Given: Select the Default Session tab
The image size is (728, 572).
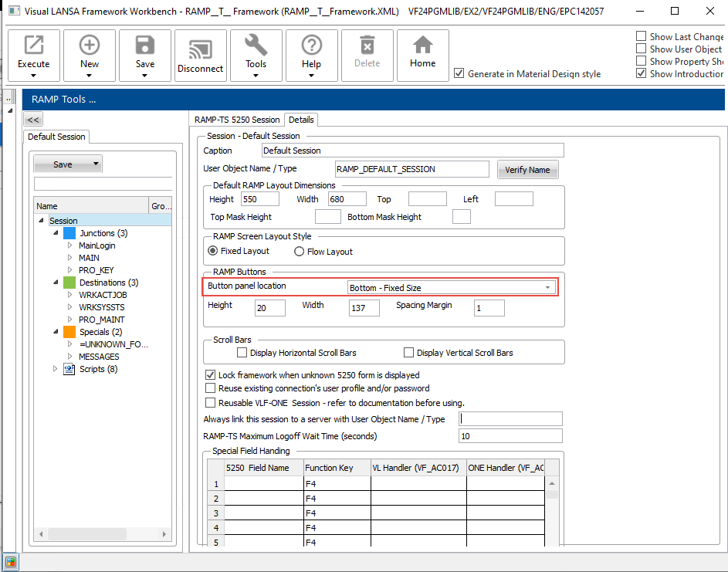Looking at the screenshot, I should pos(56,137).
